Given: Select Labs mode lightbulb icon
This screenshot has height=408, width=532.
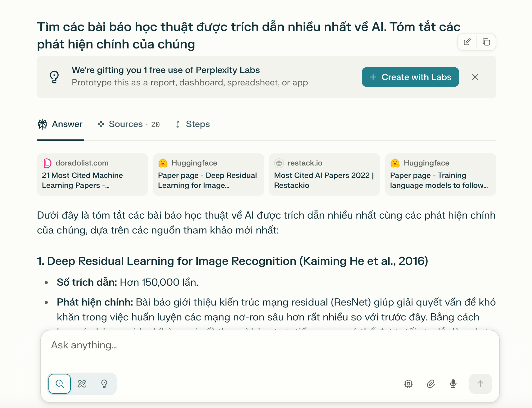Looking at the screenshot, I should click(x=104, y=384).
